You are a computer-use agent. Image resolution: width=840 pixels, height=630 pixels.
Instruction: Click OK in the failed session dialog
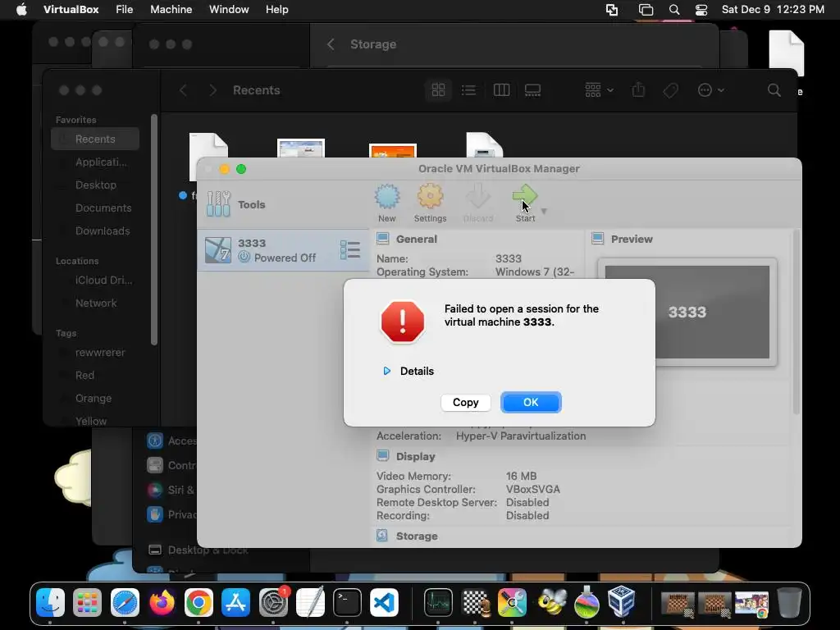(531, 402)
